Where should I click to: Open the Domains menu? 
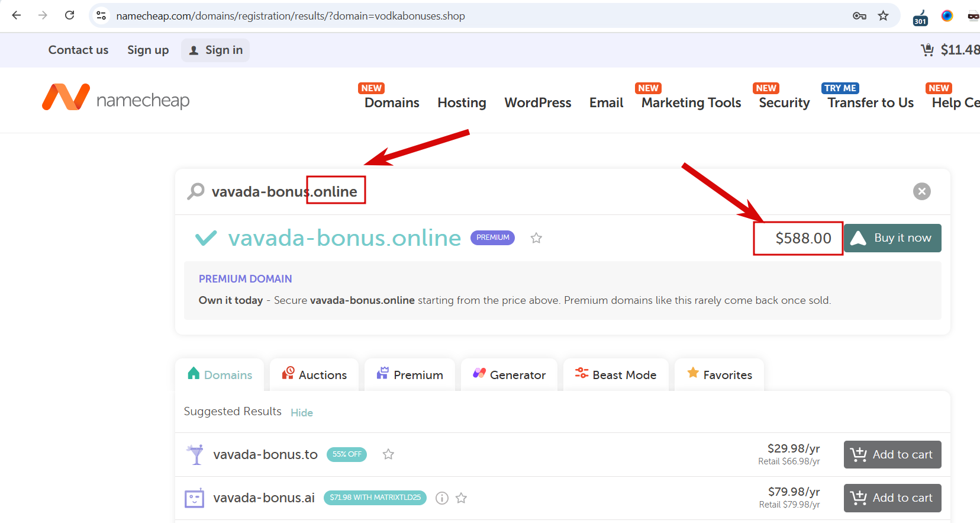tap(392, 102)
